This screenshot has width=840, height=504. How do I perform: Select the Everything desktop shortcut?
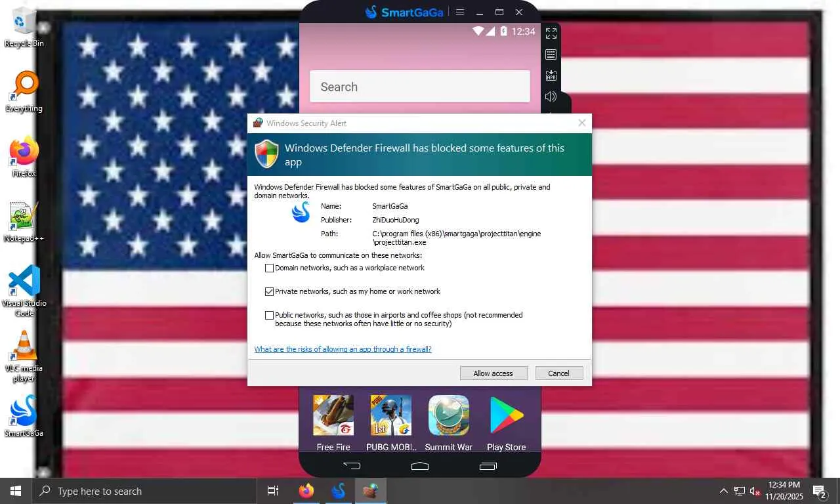[x=24, y=92]
